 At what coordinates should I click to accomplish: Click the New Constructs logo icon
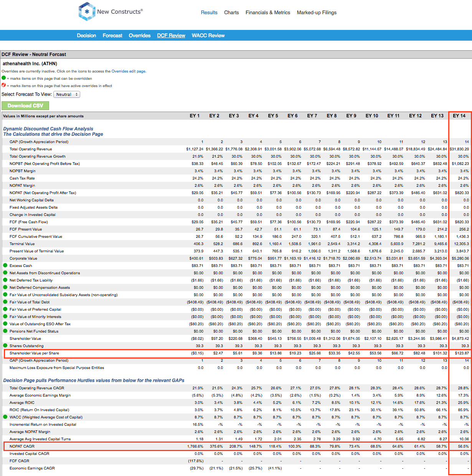coord(87,12)
